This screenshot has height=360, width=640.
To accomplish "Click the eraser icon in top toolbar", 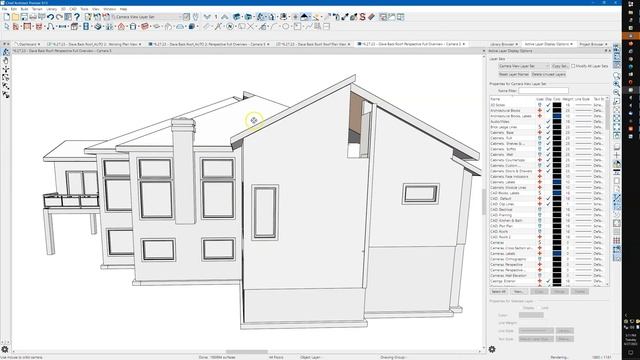I will click(x=371, y=17).
